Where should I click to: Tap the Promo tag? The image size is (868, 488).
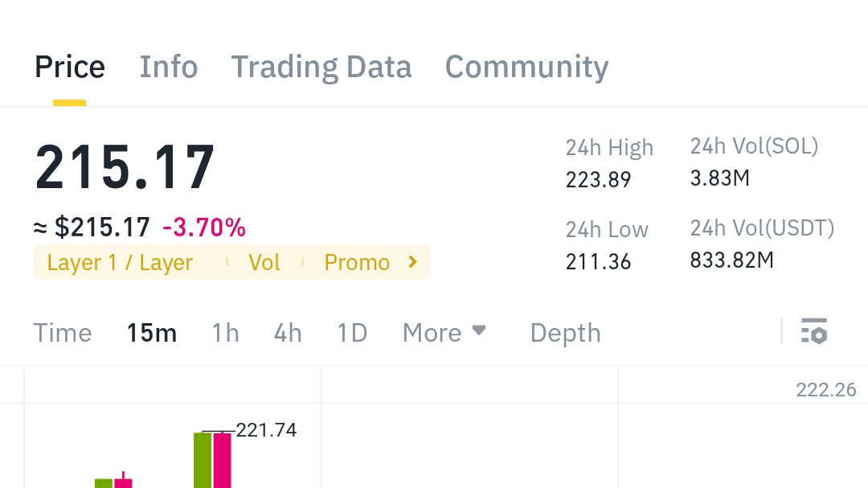pyautogui.click(x=357, y=263)
